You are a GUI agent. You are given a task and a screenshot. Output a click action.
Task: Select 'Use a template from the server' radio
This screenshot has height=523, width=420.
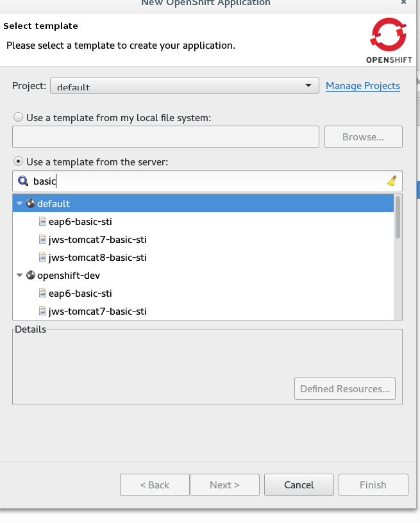click(19, 162)
